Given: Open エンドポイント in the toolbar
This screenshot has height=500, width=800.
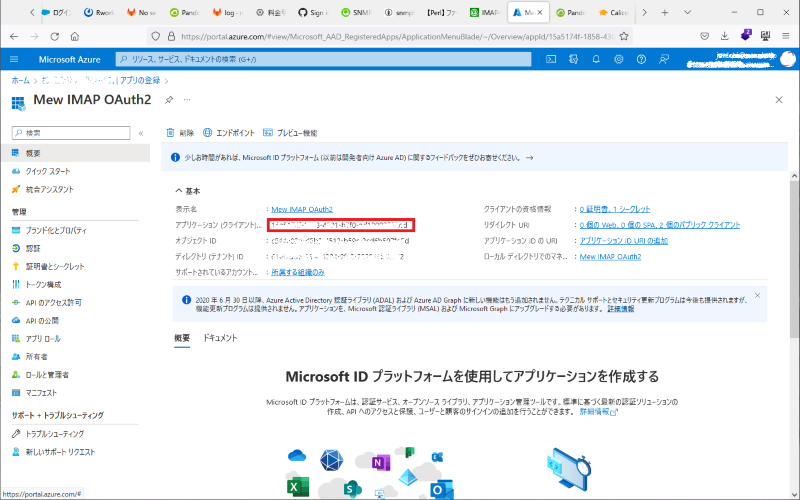Looking at the screenshot, I should tap(227, 132).
